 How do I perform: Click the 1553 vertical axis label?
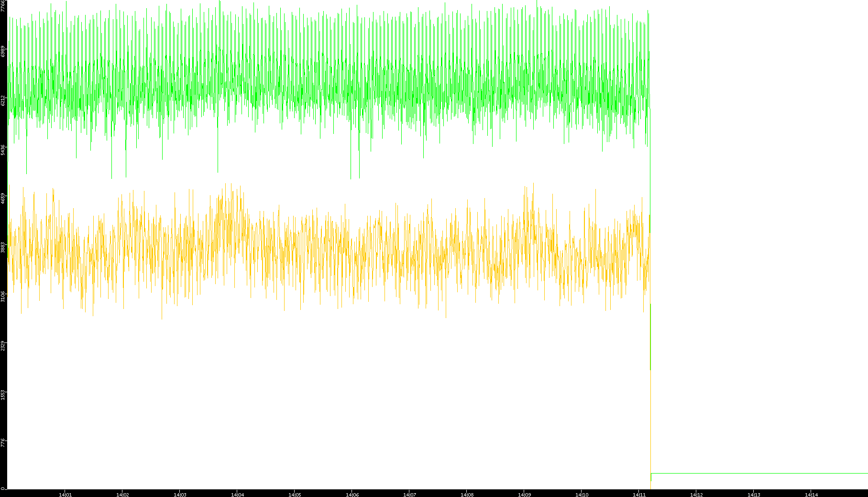(3, 394)
